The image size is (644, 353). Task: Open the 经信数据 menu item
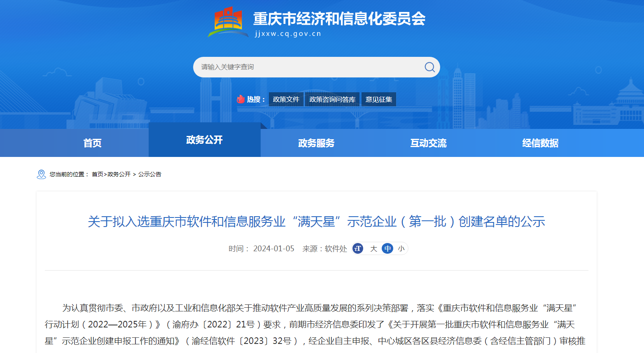(x=540, y=143)
